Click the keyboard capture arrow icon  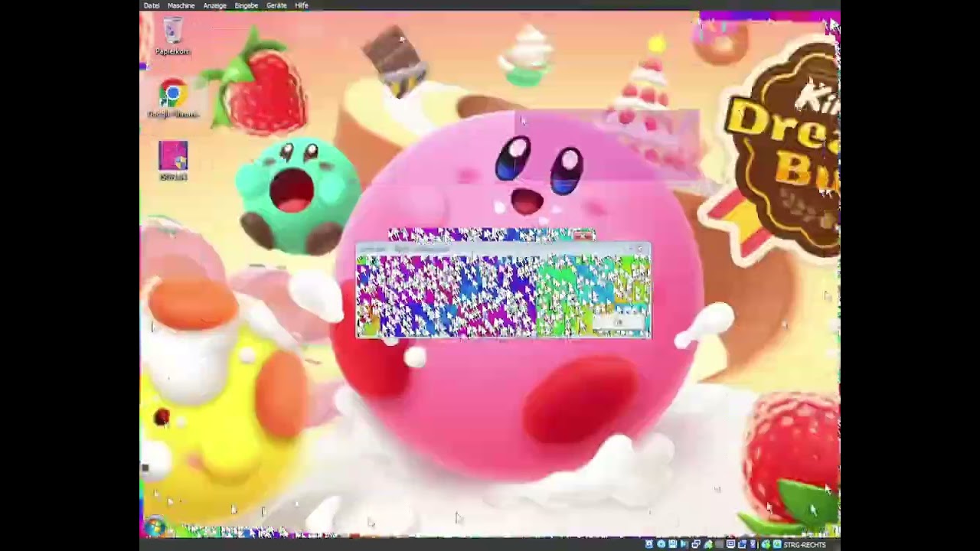coord(777,544)
